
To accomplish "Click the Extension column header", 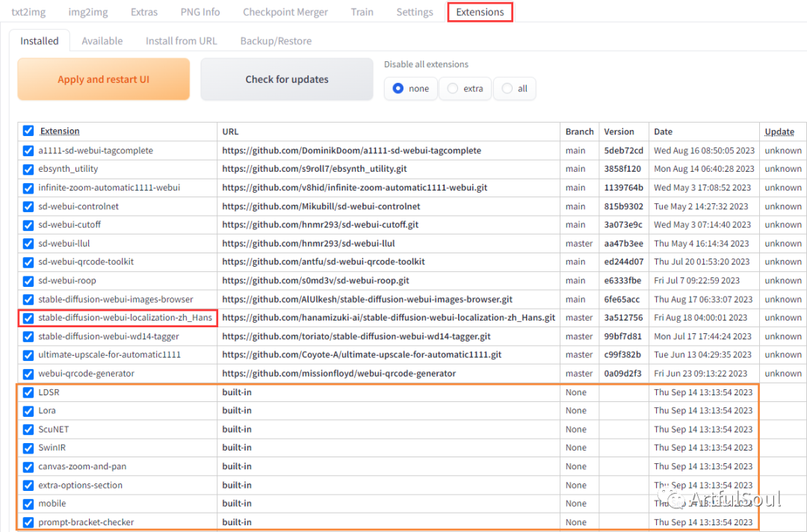I will tap(60, 132).
